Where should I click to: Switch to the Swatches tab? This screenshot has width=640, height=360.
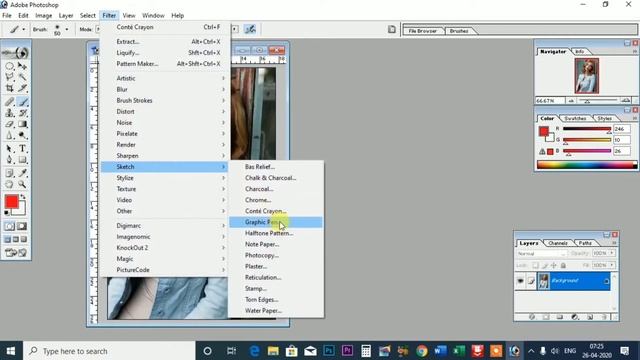[x=575, y=118]
